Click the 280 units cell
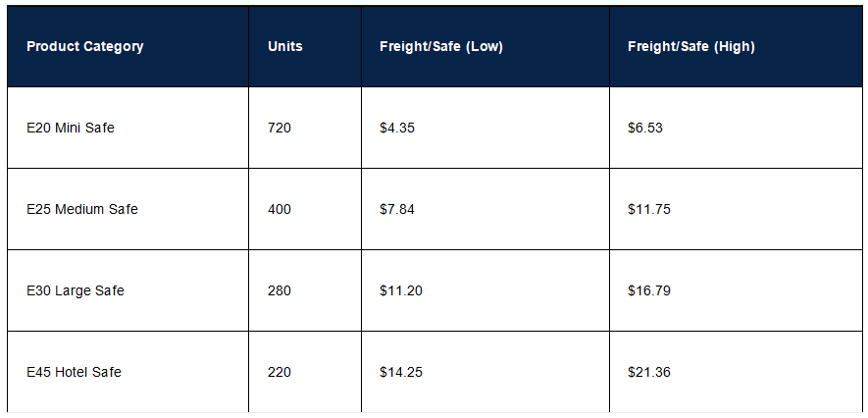Viewport: 868px width, 418px height. (305, 290)
